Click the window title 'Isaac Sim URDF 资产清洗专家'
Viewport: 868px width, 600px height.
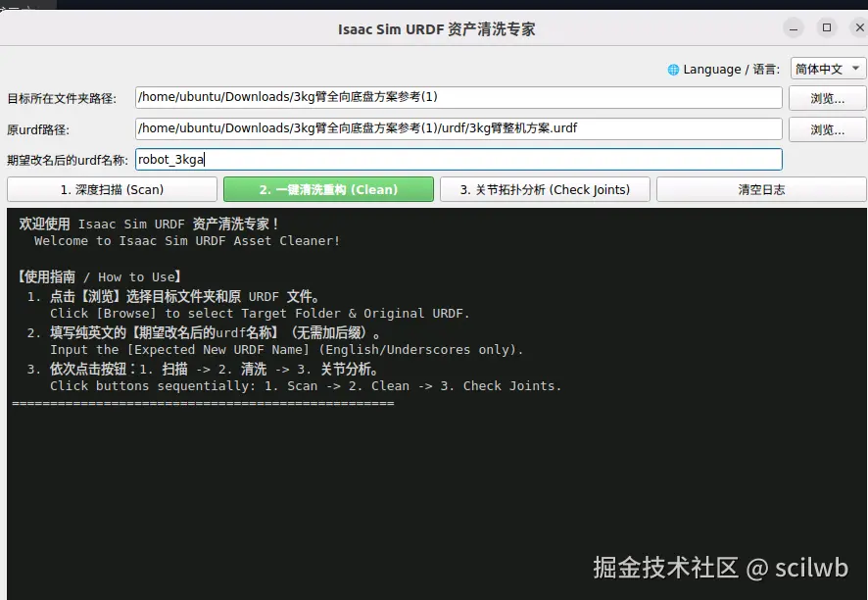click(437, 28)
